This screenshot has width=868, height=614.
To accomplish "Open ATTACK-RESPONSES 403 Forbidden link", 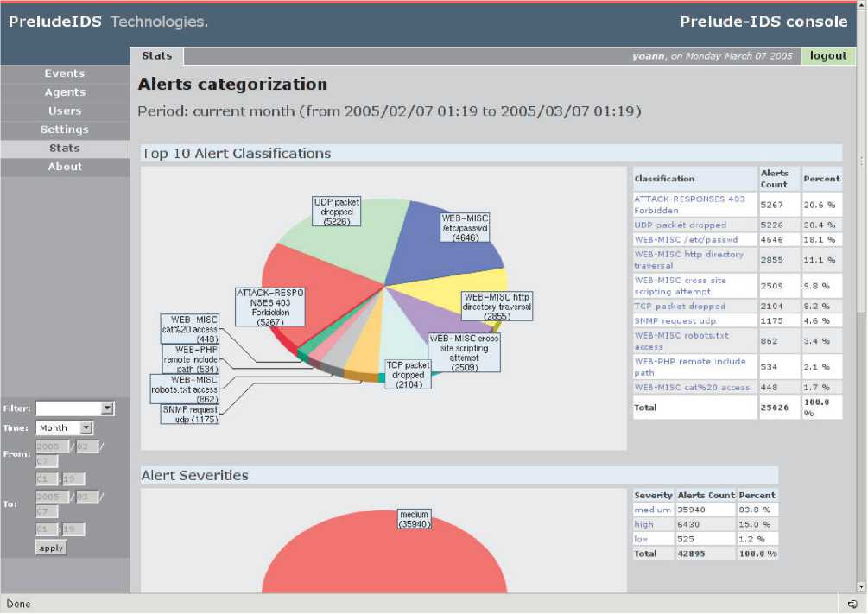I will click(689, 205).
